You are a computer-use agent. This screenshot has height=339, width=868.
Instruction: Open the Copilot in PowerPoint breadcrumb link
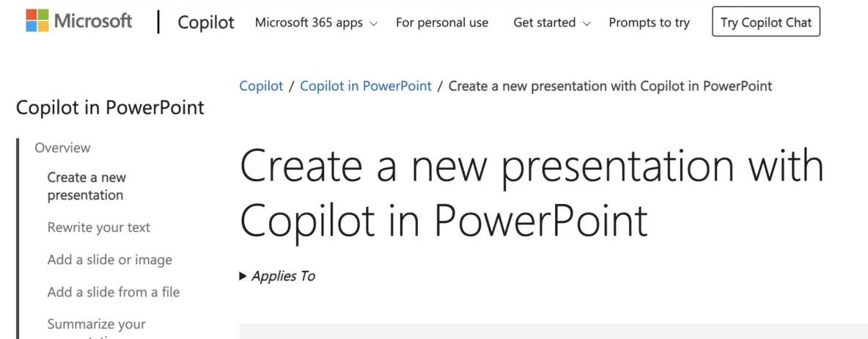coord(366,86)
